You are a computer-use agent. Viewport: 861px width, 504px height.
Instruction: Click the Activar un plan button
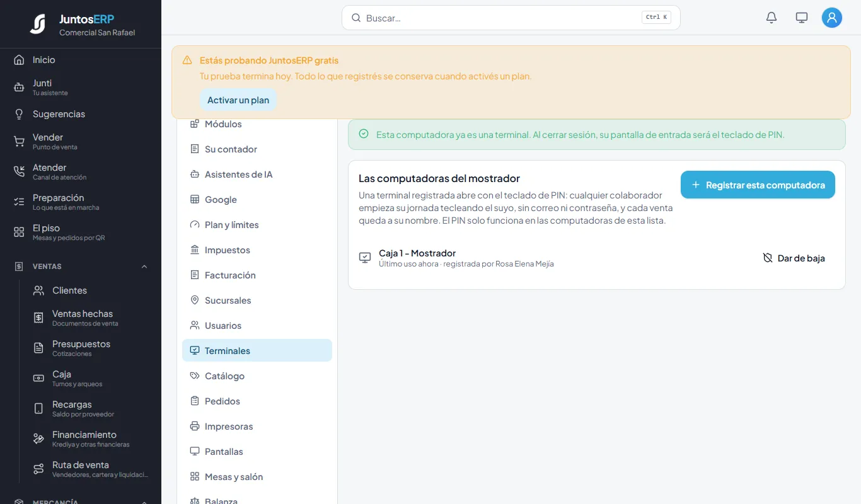pyautogui.click(x=238, y=100)
